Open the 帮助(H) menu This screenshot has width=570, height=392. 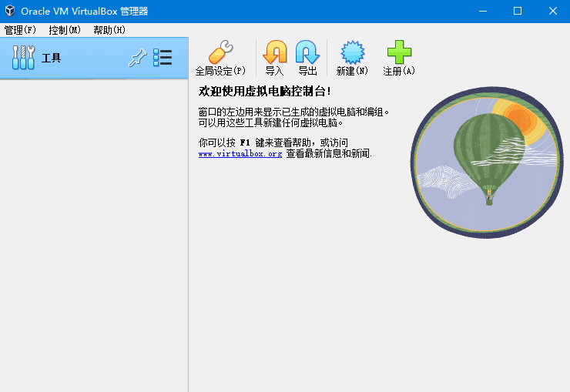click(x=109, y=30)
